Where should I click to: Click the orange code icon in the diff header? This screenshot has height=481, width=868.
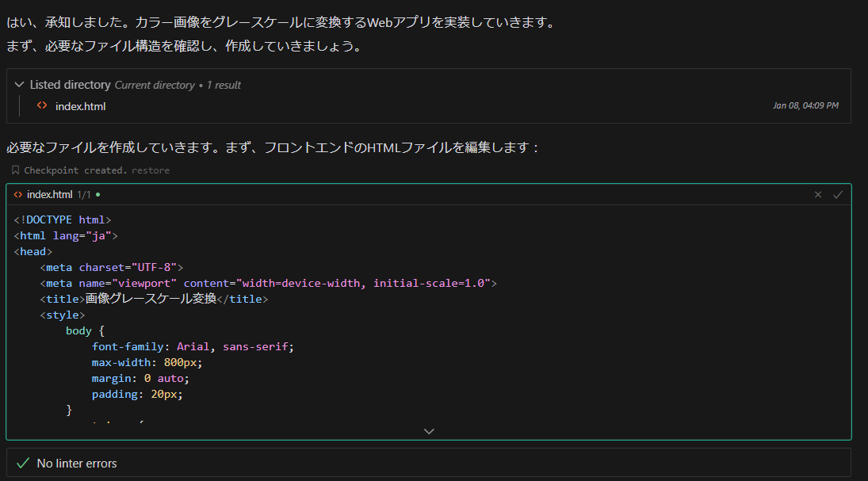click(17, 194)
